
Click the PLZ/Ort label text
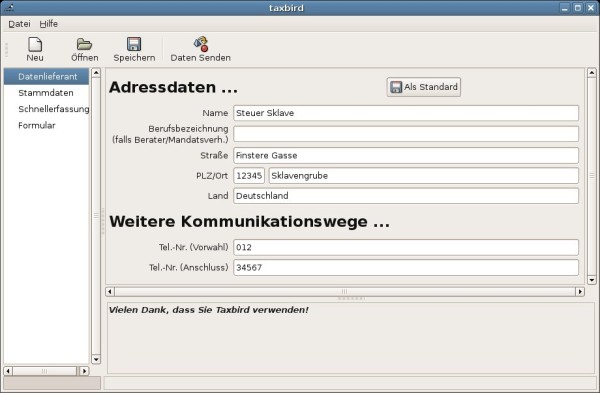click(x=212, y=176)
